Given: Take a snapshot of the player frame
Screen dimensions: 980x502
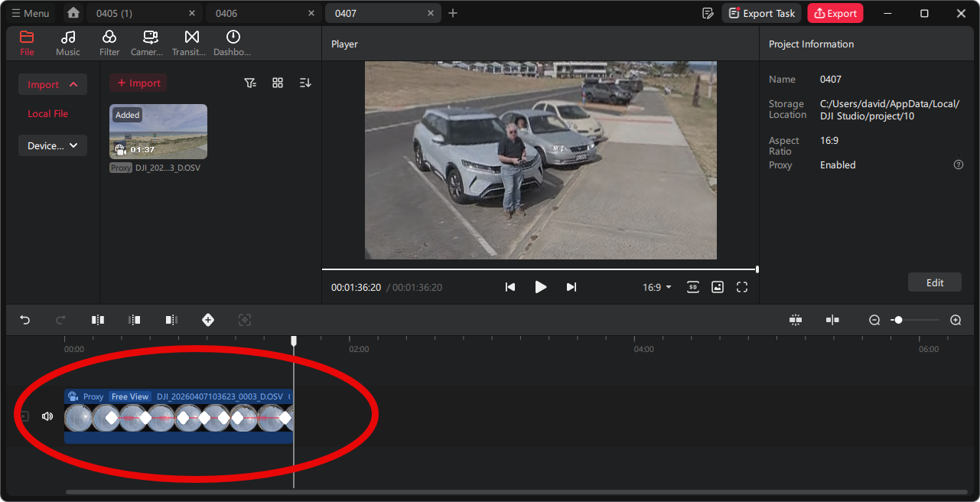Looking at the screenshot, I should pyautogui.click(x=717, y=287).
